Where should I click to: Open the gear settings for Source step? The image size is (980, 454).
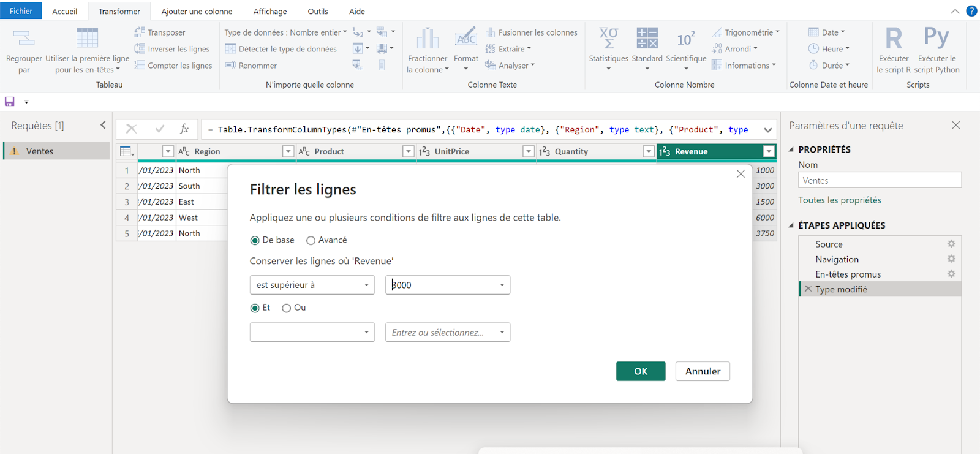(x=951, y=244)
